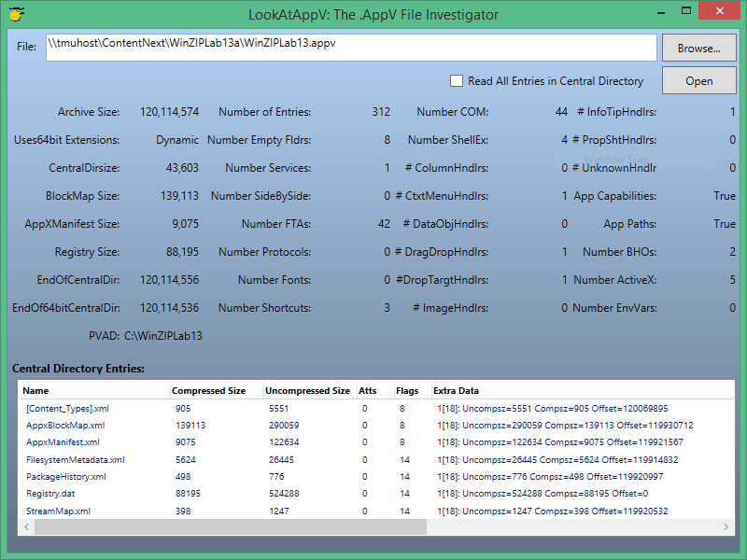Click the scroll-left arrow of entries list
This screenshot has width=747, height=560.
(27, 526)
